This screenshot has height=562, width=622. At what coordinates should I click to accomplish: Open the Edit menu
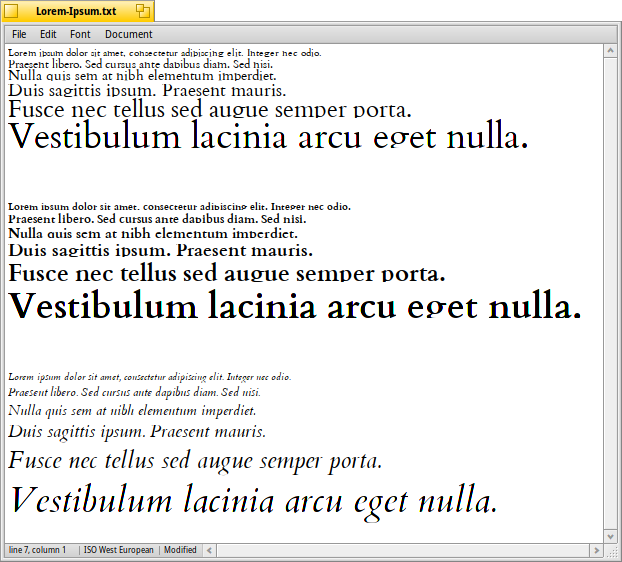point(48,35)
